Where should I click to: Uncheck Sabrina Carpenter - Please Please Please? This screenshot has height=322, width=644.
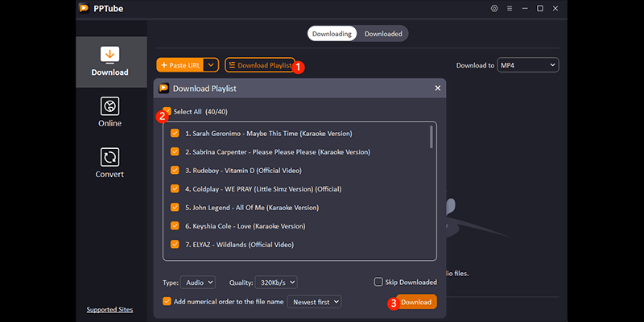pos(175,152)
